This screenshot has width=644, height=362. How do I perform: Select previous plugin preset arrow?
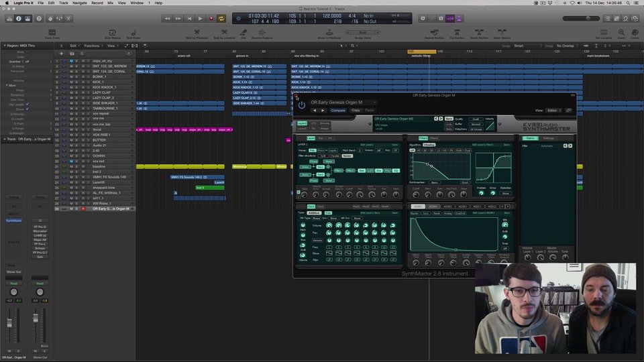[x=315, y=110]
